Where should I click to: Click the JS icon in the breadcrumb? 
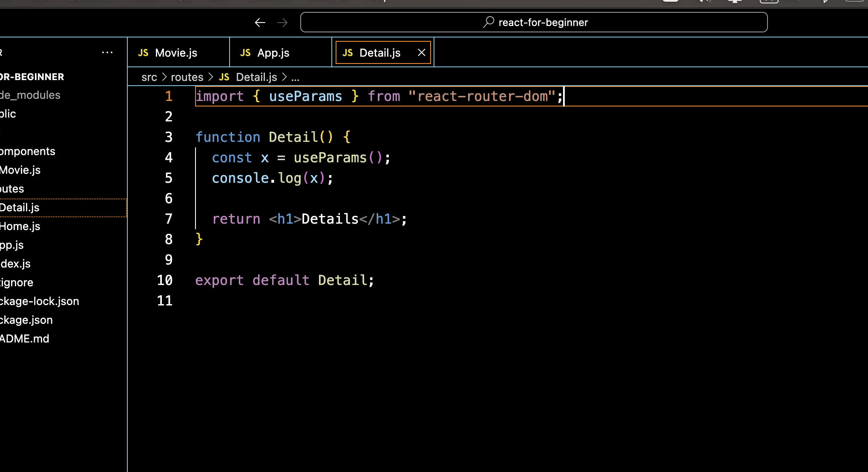[x=224, y=77]
